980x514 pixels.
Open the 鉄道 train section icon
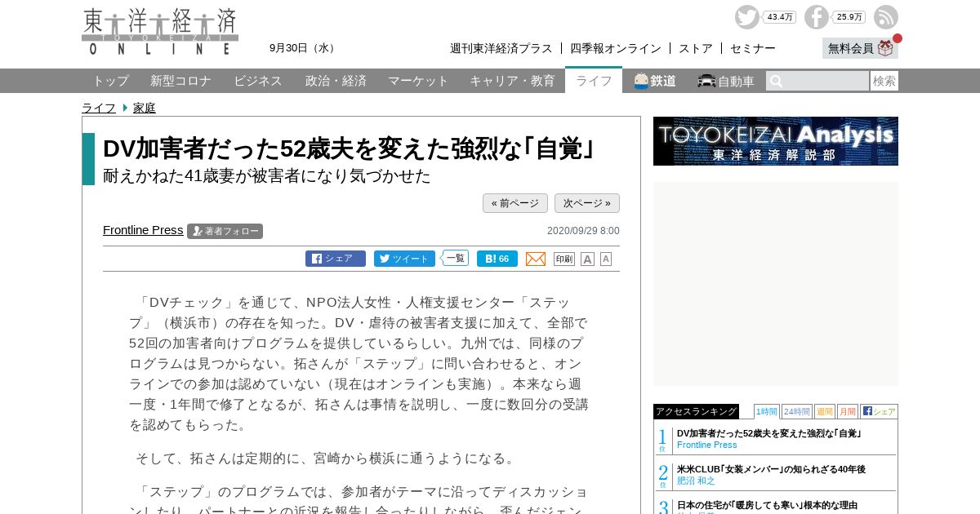click(x=655, y=81)
